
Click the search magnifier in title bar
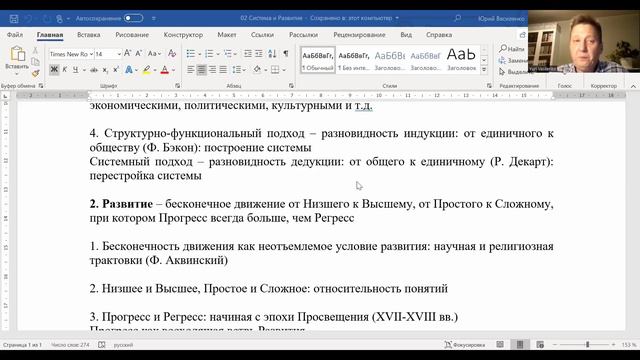pos(458,18)
